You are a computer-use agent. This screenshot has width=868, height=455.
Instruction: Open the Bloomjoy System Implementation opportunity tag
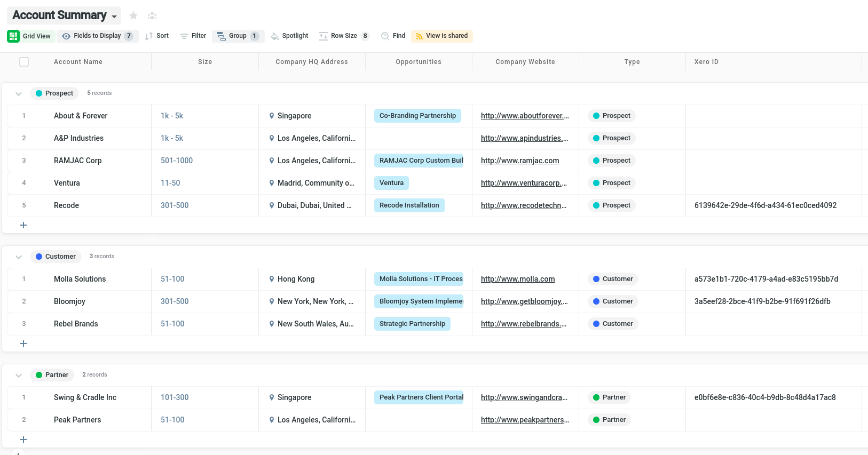pyautogui.click(x=419, y=301)
